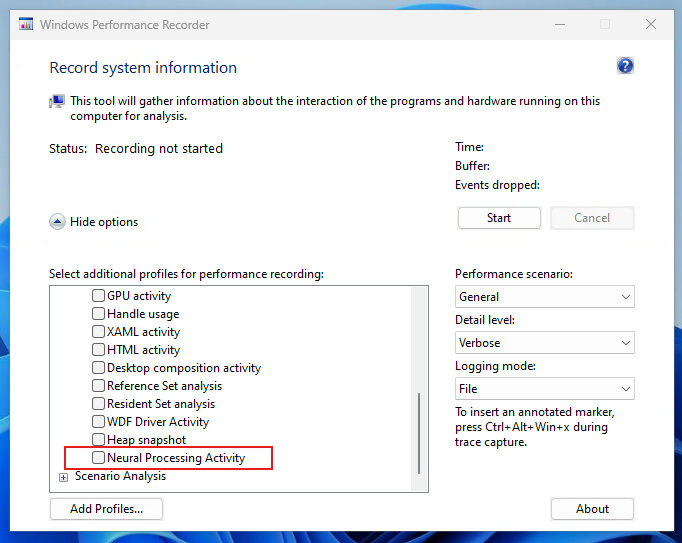Tick Desktop composition activity
Screen dimensions: 682x543
point(98,367)
